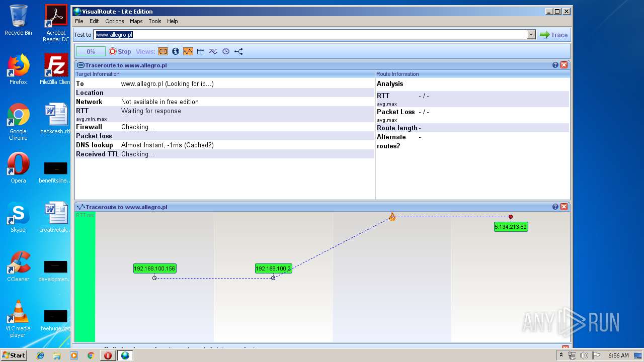Click the second hop circle node
The image size is (644, 362).
273,278
